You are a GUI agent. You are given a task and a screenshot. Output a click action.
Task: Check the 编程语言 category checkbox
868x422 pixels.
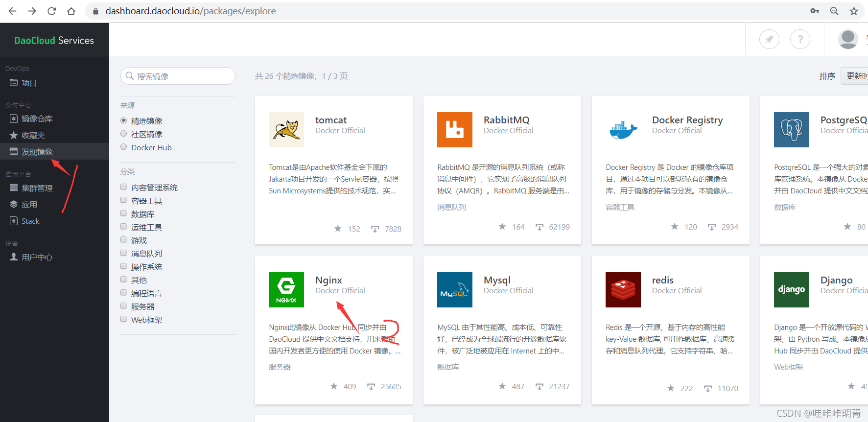[124, 293]
